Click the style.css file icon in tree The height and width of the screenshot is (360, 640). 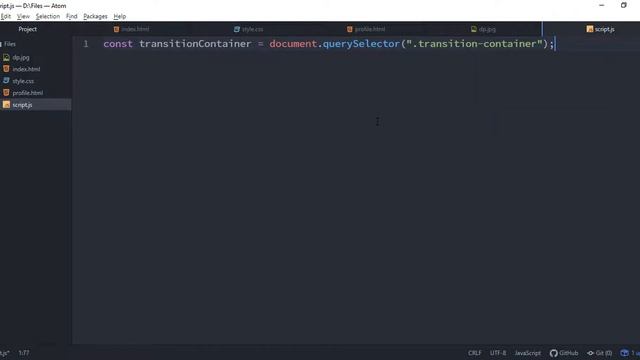click(6, 81)
